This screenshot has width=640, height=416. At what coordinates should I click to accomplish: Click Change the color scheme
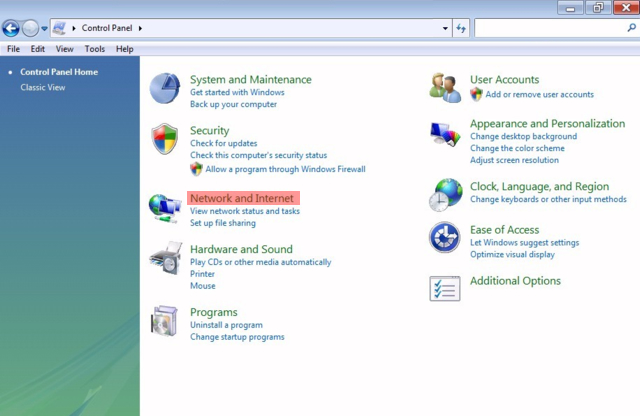tap(518, 148)
